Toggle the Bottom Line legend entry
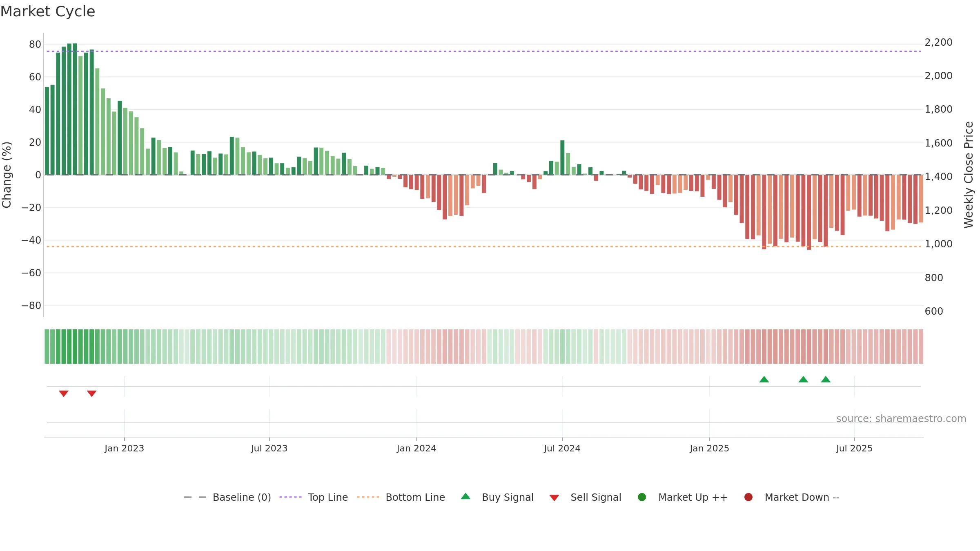The height and width of the screenshot is (551, 980). coord(401,497)
